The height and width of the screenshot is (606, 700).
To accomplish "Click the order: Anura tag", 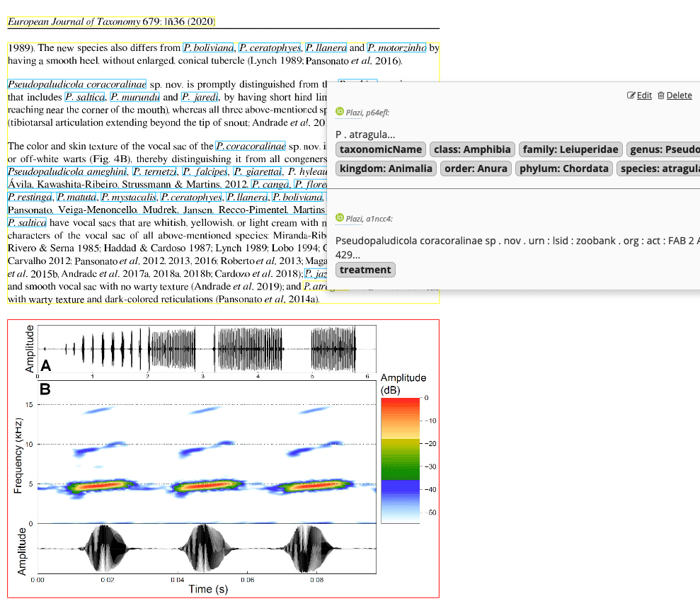I will [x=475, y=168].
